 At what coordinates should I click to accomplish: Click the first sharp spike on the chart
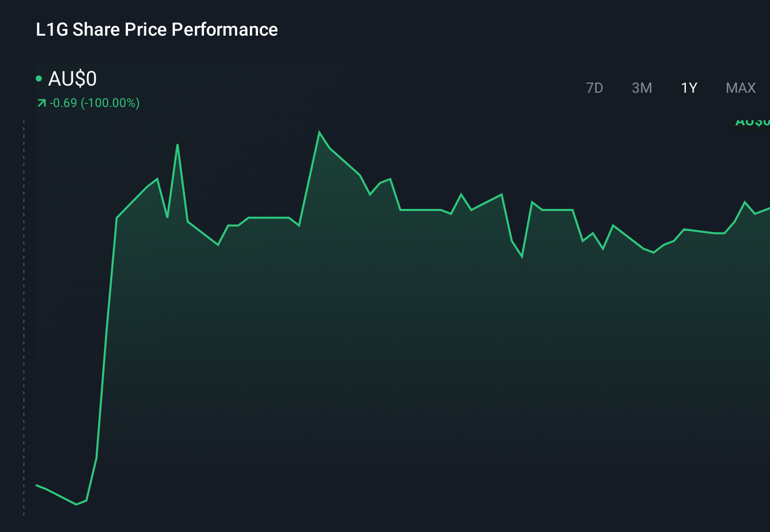[177, 145]
